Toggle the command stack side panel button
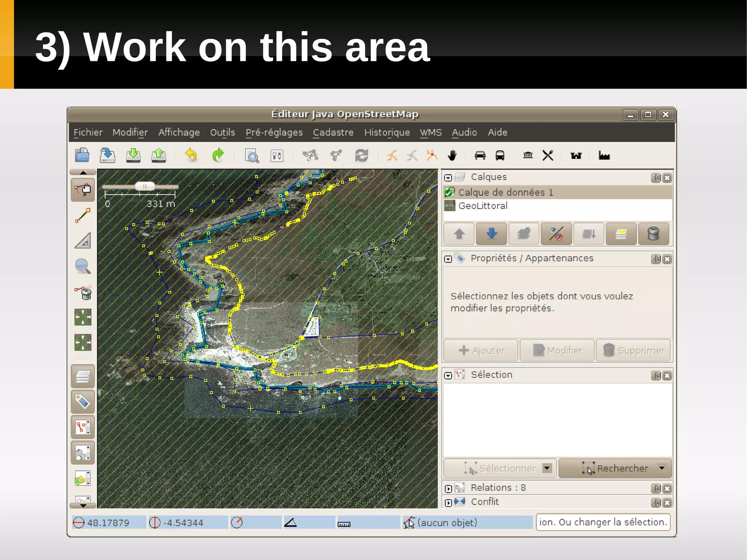 [83, 478]
